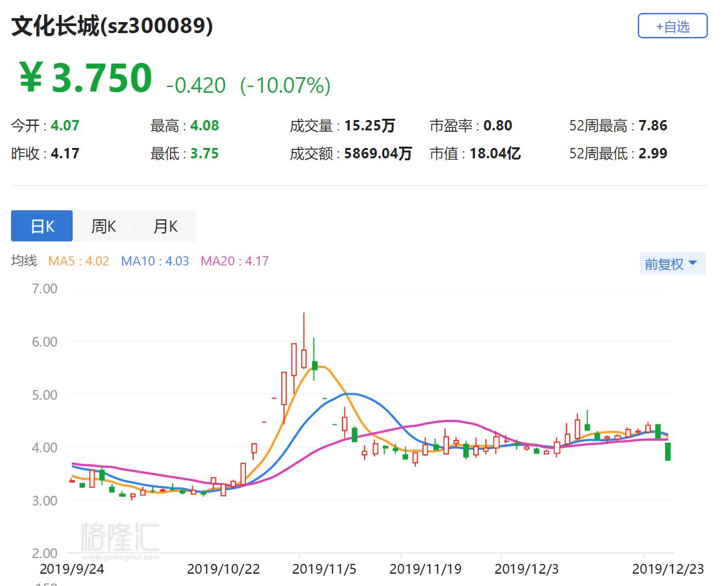The image size is (728, 586).
Task: Click the 4.00 price axis label
Action: pos(45,448)
